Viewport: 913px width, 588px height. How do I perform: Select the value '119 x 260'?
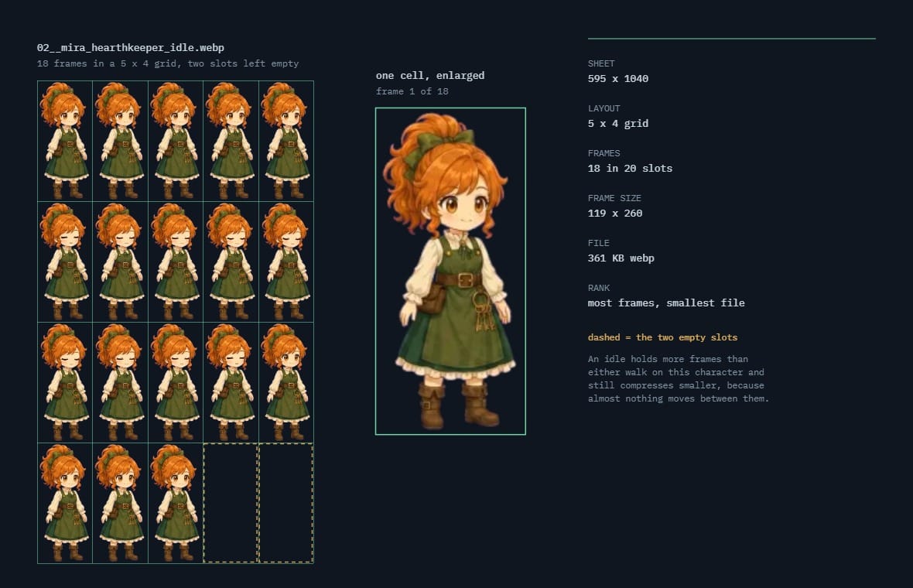(615, 213)
